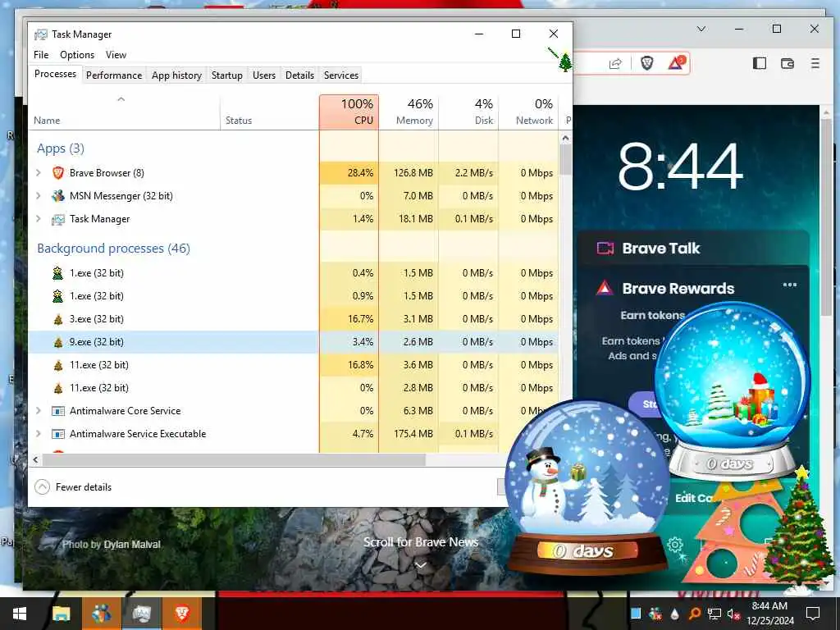Click the Antimalware Core Service icon
This screenshot has height=630, width=840.
58,411
